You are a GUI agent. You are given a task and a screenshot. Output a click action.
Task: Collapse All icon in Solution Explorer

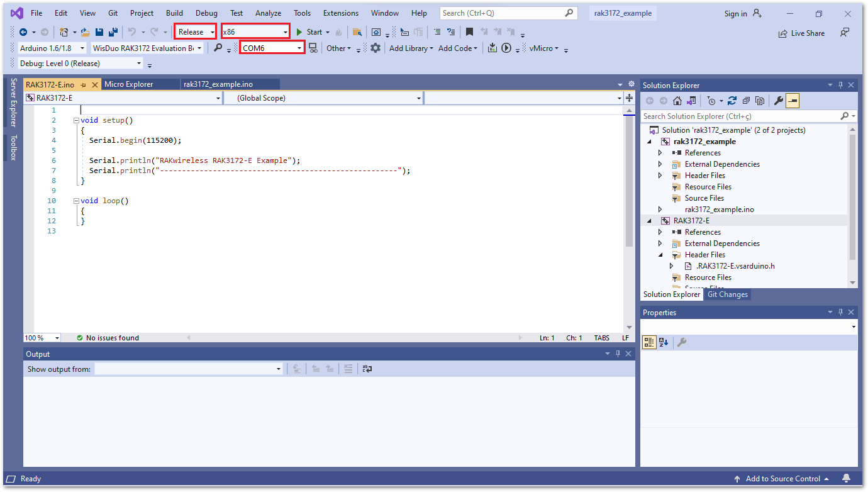pos(746,101)
